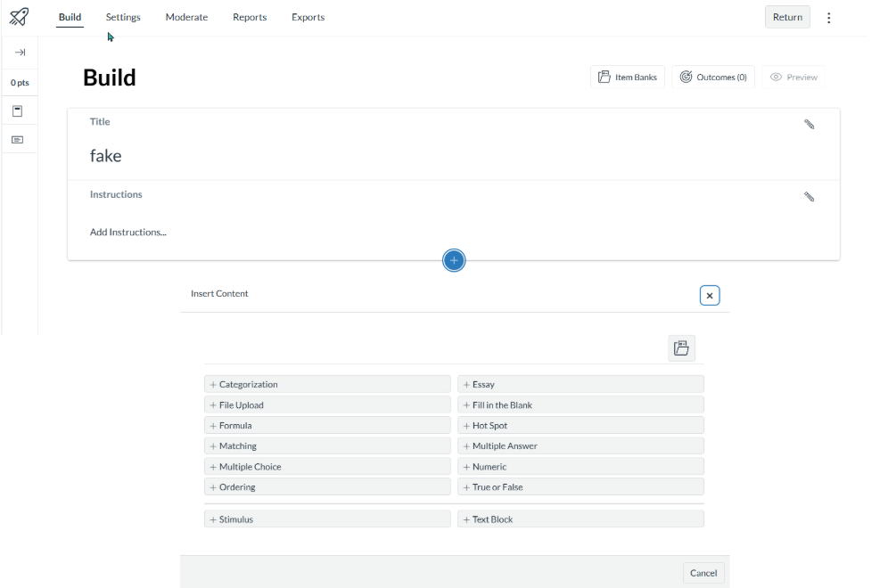Open Item Banks button
Viewport: 888px width, 588px height.
pos(627,78)
